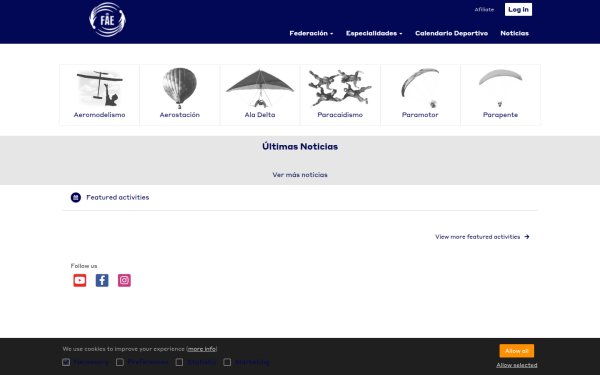600x375 pixels.
Task: Open the Aeromodelismo link
Action: coord(99,115)
